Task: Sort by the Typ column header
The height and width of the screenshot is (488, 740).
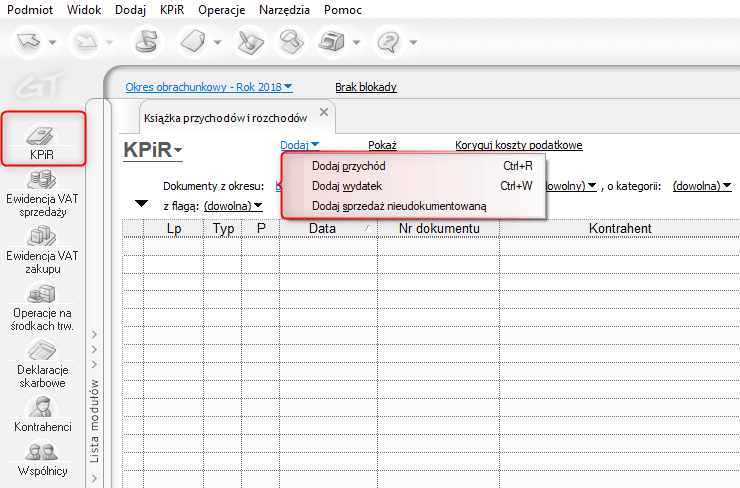Action: tap(223, 228)
